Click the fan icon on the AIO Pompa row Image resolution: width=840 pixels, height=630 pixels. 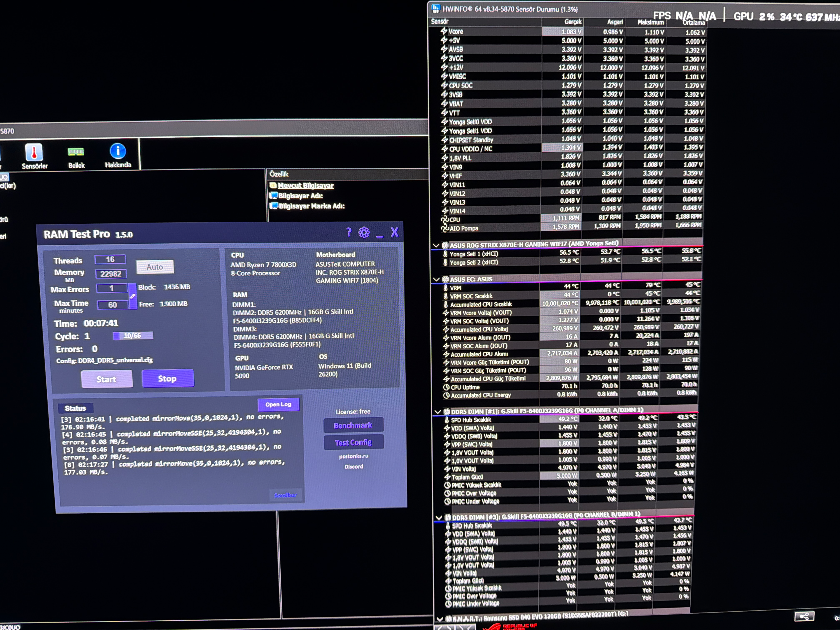point(445,228)
